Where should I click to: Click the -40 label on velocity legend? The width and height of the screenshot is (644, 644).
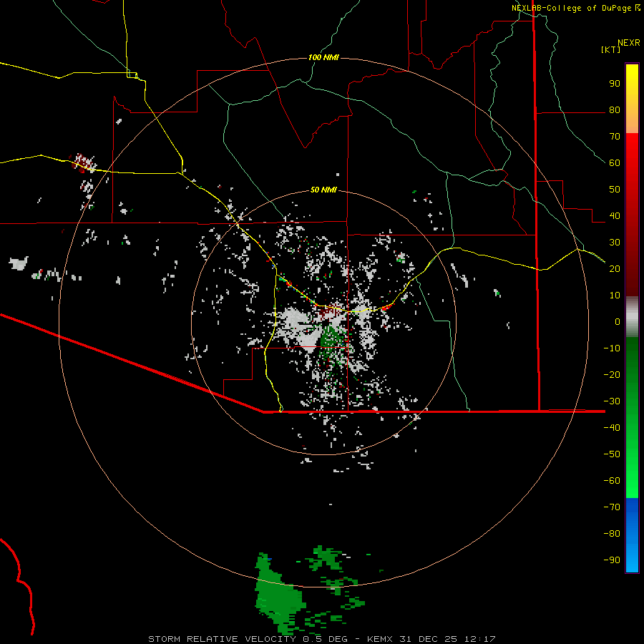click(x=612, y=428)
